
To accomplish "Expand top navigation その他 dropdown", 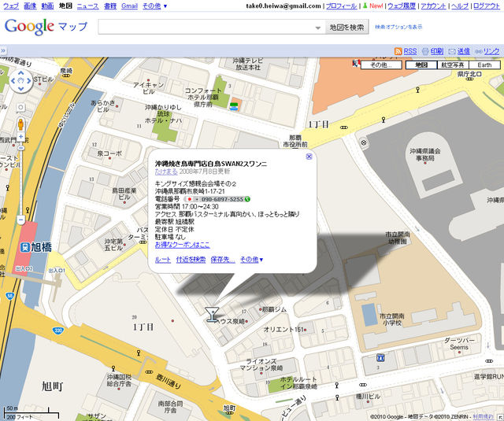I will click(x=154, y=6).
